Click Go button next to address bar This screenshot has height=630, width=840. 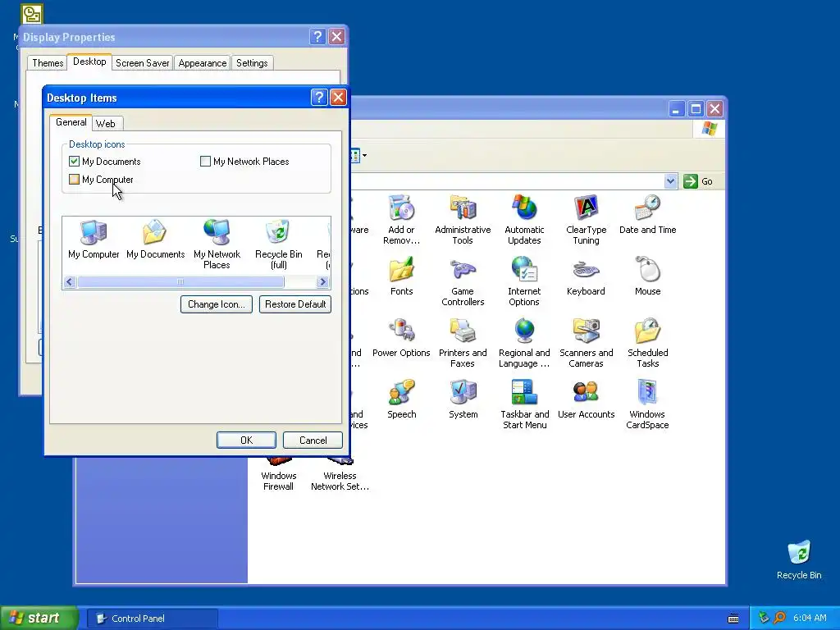[698, 181]
